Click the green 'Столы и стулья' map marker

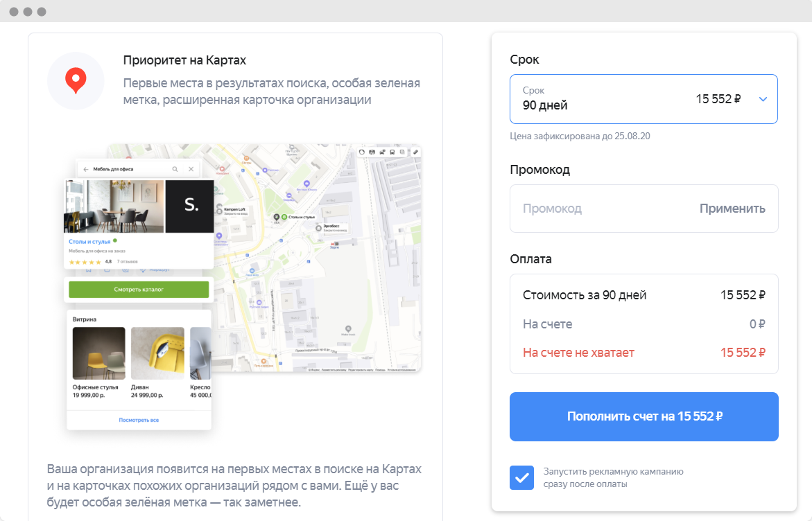(x=284, y=217)
